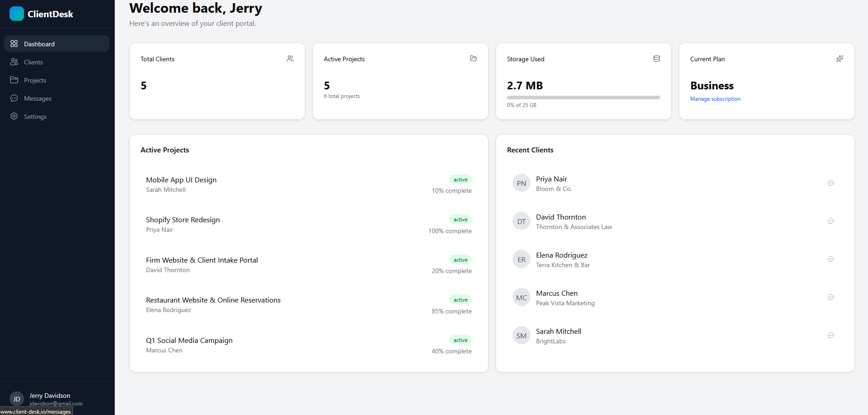Go to Clients in sidebar
The height and width of the screenshot is (415, 868).
33,62
